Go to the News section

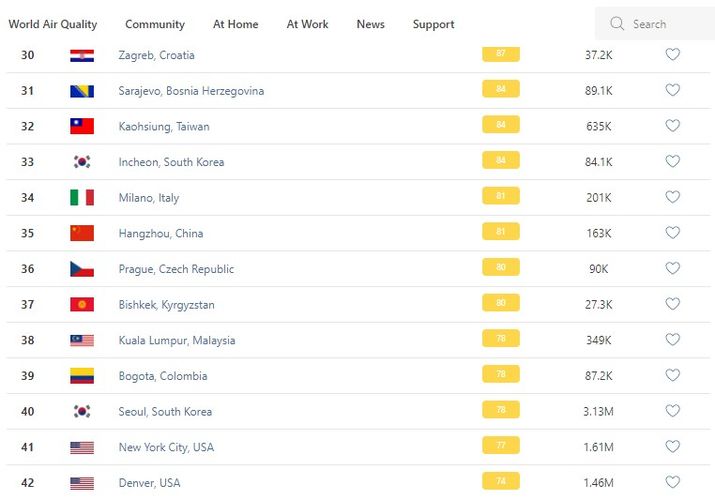coord(370,24)
